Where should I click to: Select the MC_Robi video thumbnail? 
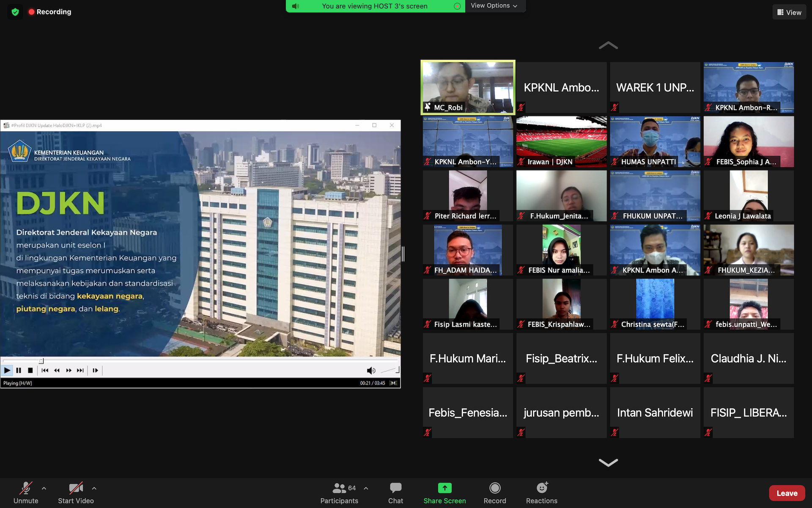point(468,87)
